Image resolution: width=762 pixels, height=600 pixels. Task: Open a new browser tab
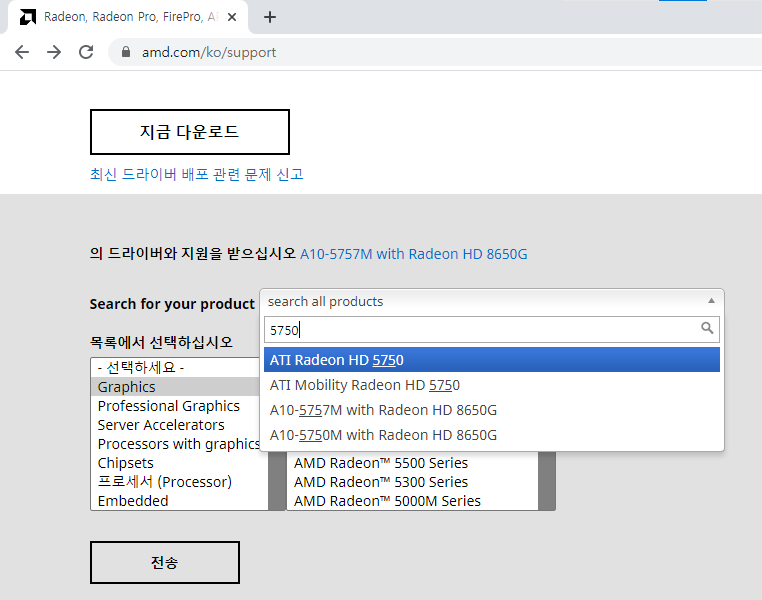pyautogui.click(x=270, y=17)
